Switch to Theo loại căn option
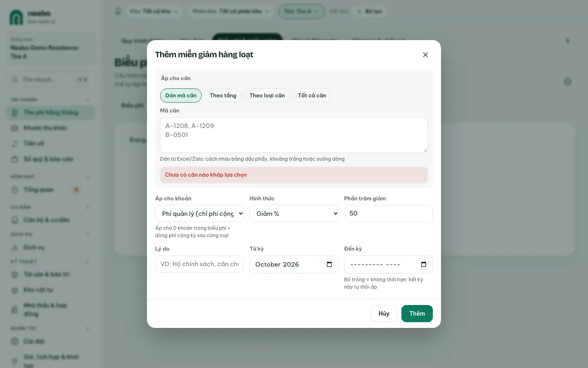 coord(267,95)
